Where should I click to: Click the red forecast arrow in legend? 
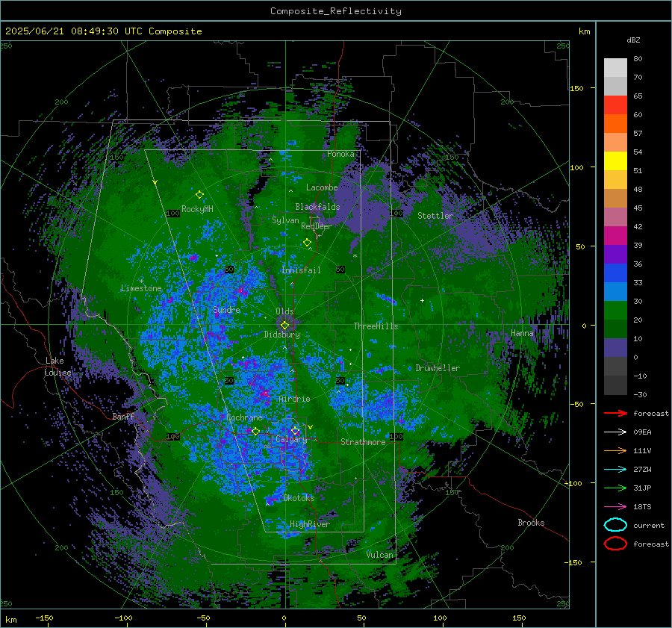point(615,413)
